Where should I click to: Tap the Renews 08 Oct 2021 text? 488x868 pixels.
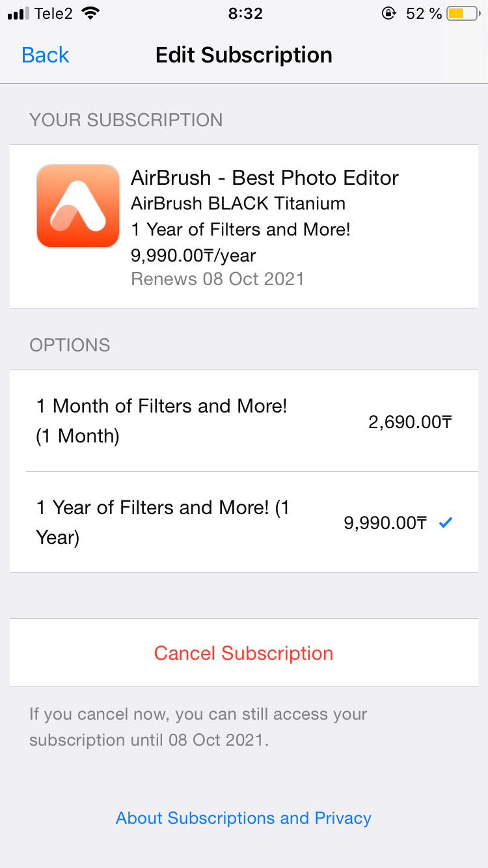click(x=217, y=279)
